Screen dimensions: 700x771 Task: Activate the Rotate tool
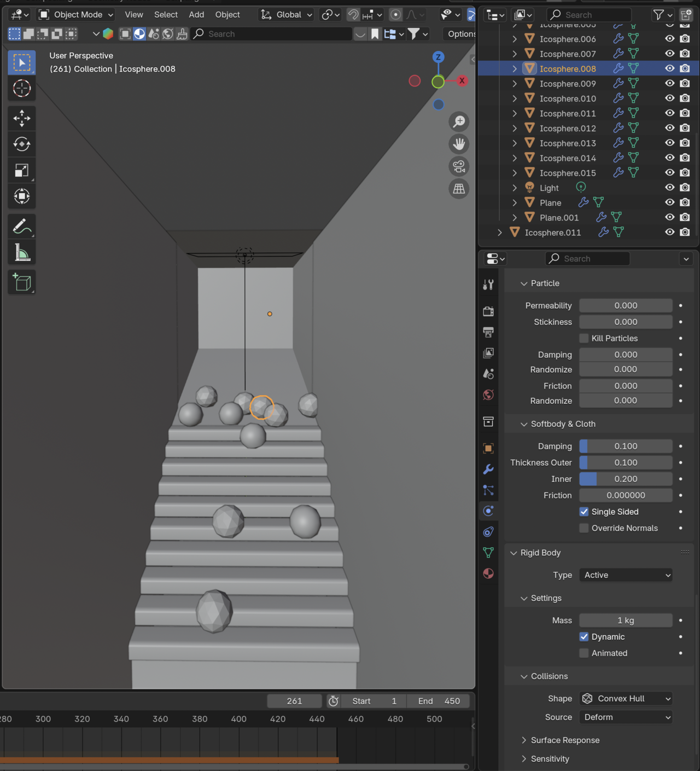[22, 144]
